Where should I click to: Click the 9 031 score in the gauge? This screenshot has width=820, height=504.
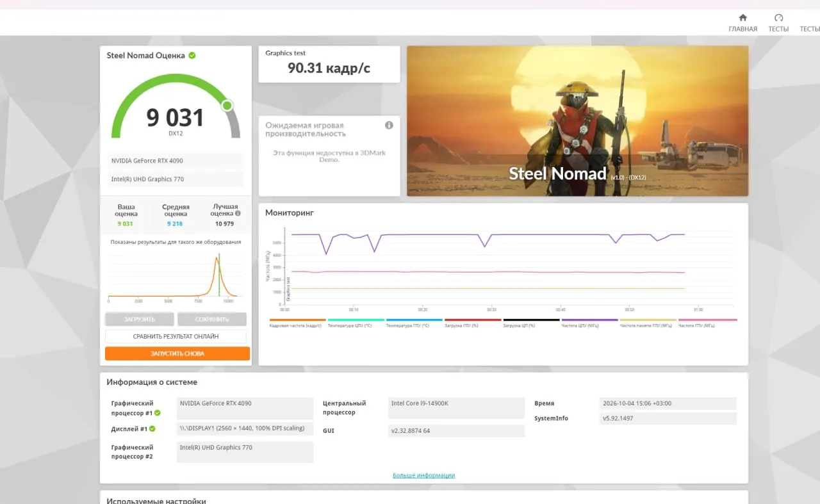tap(175, 118)
